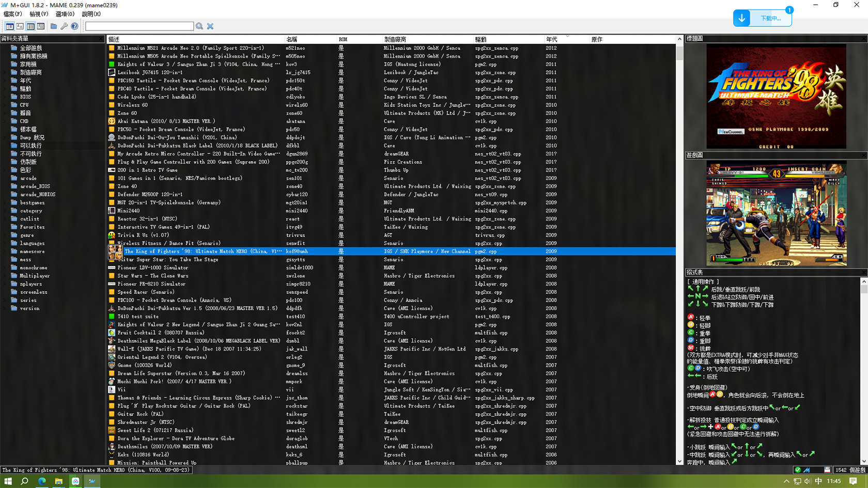Select DoDonPachi Dai-Ou-Jou Tamashii row
This screenshot has height=488, width=868.
pyautogui.click(x=391, y=137)
